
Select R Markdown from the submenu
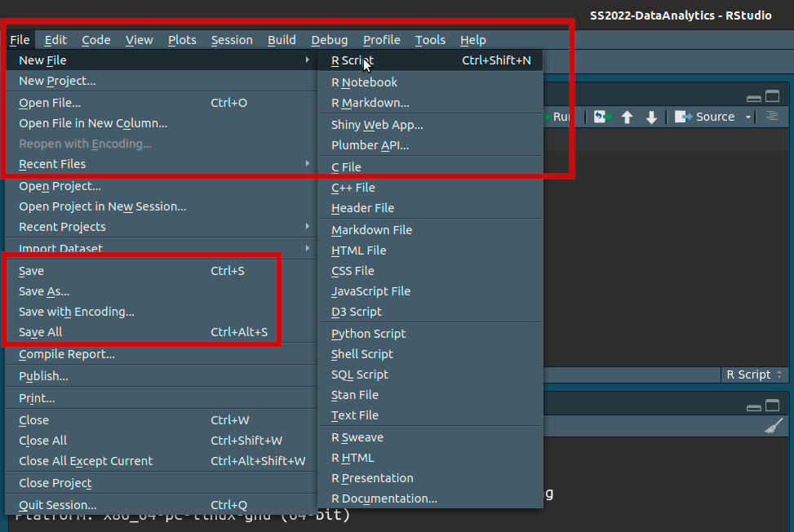click(x=370, y=103)
